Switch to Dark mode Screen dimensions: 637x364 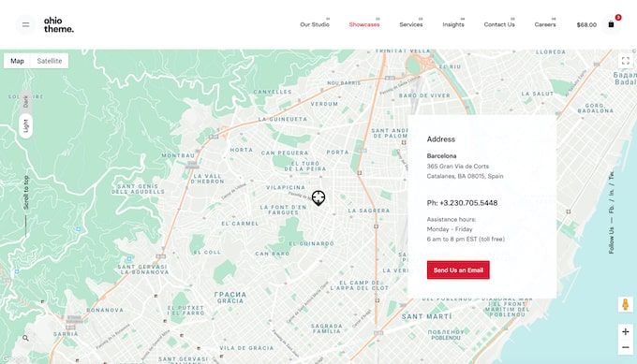click(25, 101)
